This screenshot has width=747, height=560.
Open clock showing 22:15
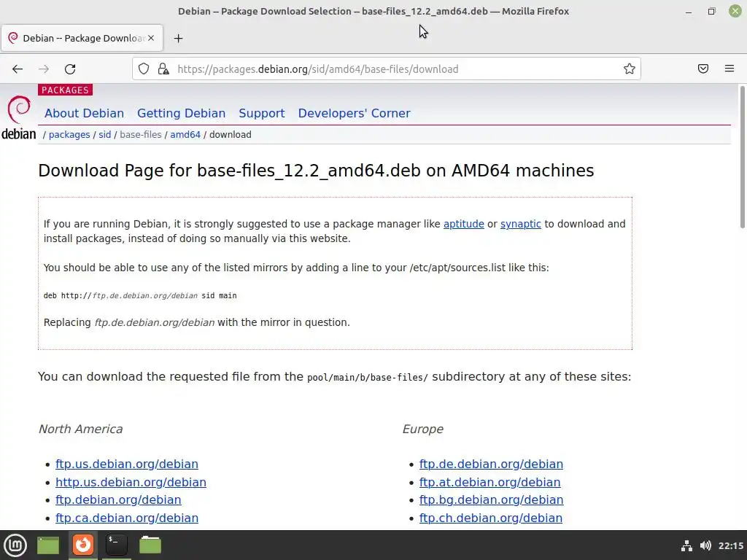[731, 545]
